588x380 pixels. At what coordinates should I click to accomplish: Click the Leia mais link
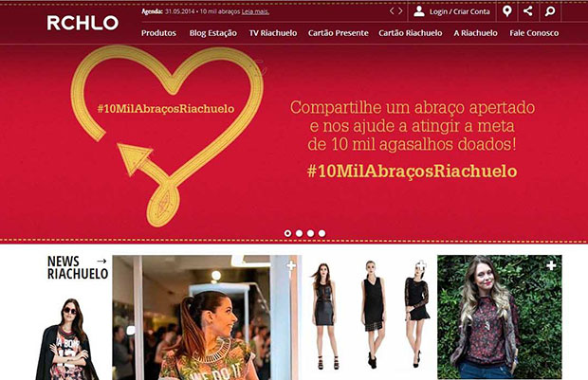coord(255,11)
